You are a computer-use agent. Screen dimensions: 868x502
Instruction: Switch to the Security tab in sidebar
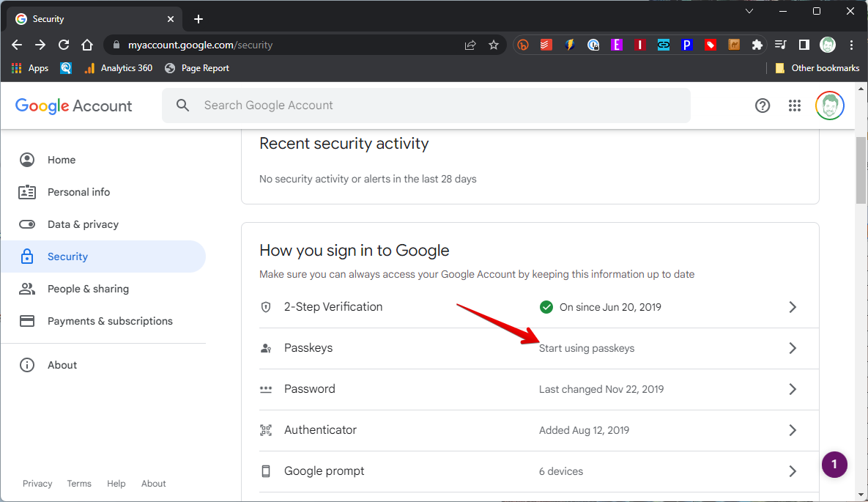coord(68,256)
